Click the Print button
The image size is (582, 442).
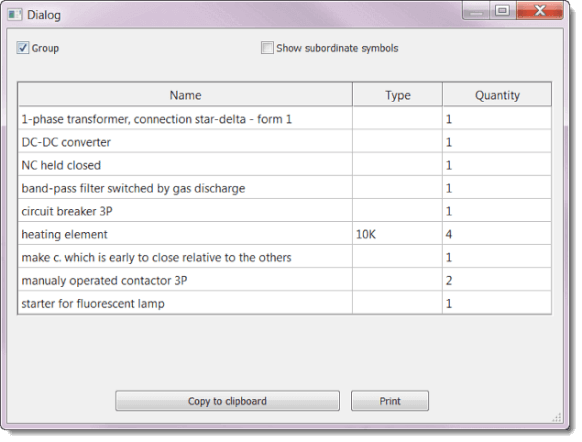pos(390,401)
